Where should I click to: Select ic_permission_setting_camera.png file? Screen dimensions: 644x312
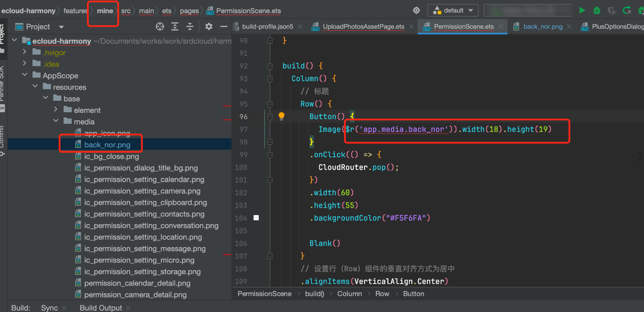[x=142, y=191]
